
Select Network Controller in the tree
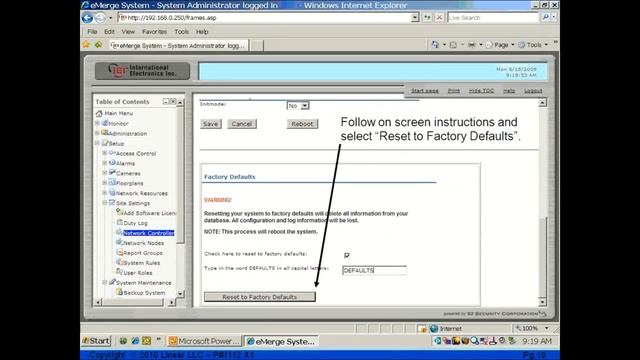click(149, 233)
